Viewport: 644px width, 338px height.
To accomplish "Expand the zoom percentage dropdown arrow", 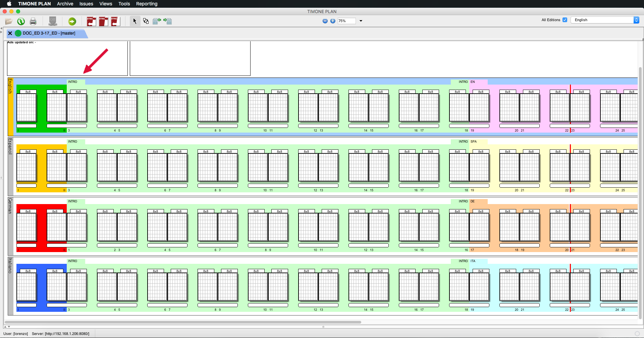I will pos(361,21).
